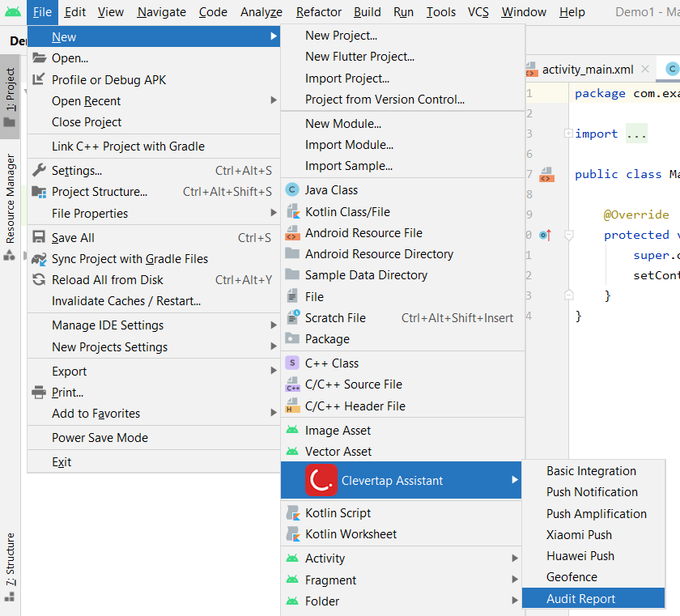This screenshot has height=616, width=680.
Task: Click the Sync Project with Gradle icon
Action: tap(39, 259)
